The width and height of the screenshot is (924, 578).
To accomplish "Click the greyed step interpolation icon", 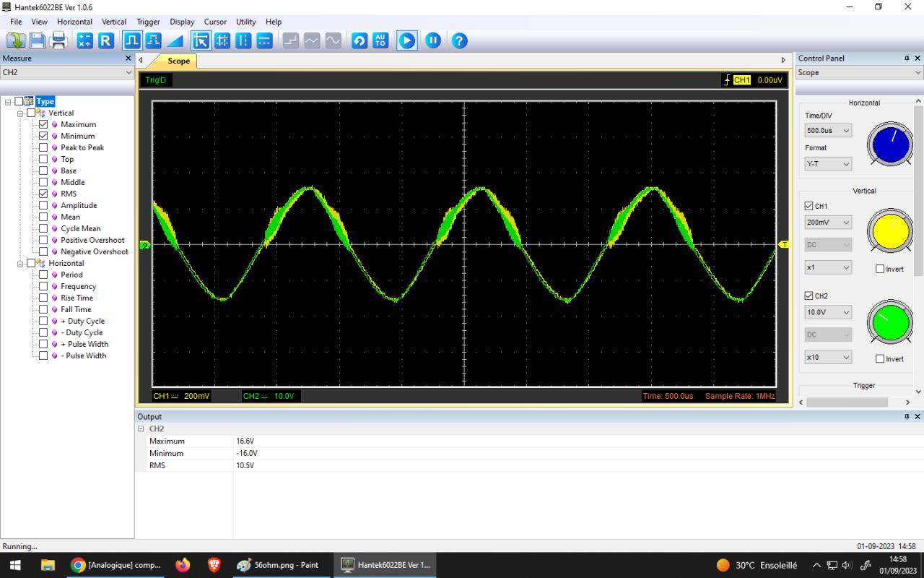I will pyautogui.click(x=290, y=40).
